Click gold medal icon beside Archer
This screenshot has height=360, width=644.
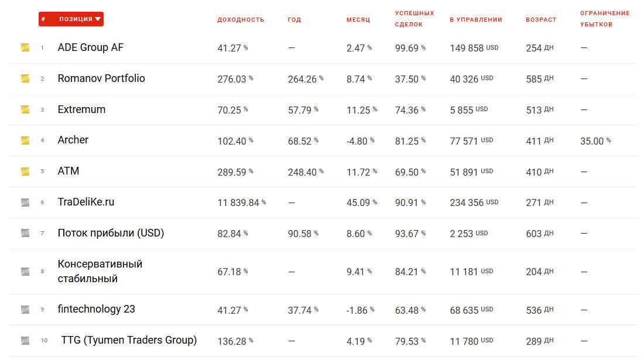(x=25, y=140)
